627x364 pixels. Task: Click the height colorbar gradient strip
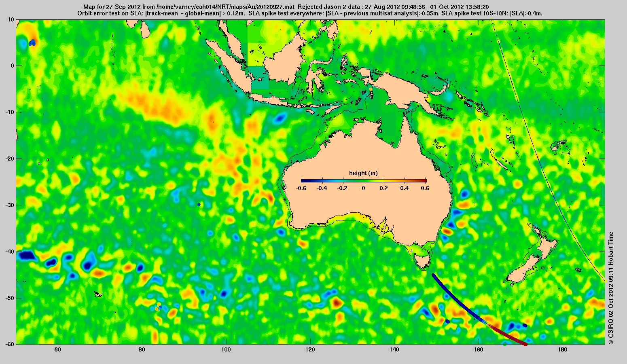[364, 181]
